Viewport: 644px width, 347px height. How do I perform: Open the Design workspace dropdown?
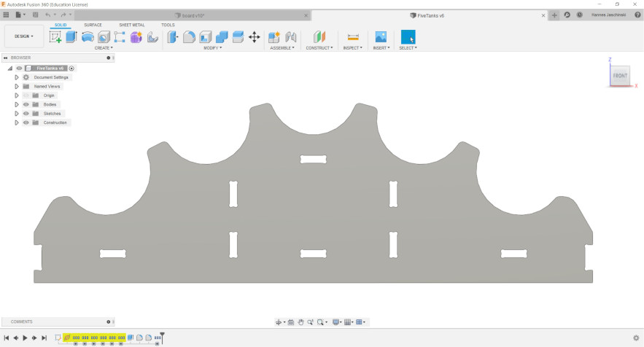[24, 36]
